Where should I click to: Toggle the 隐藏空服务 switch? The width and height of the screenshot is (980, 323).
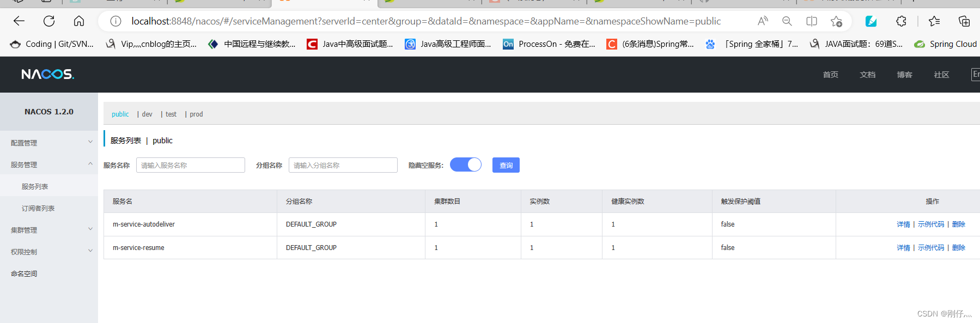466,164
